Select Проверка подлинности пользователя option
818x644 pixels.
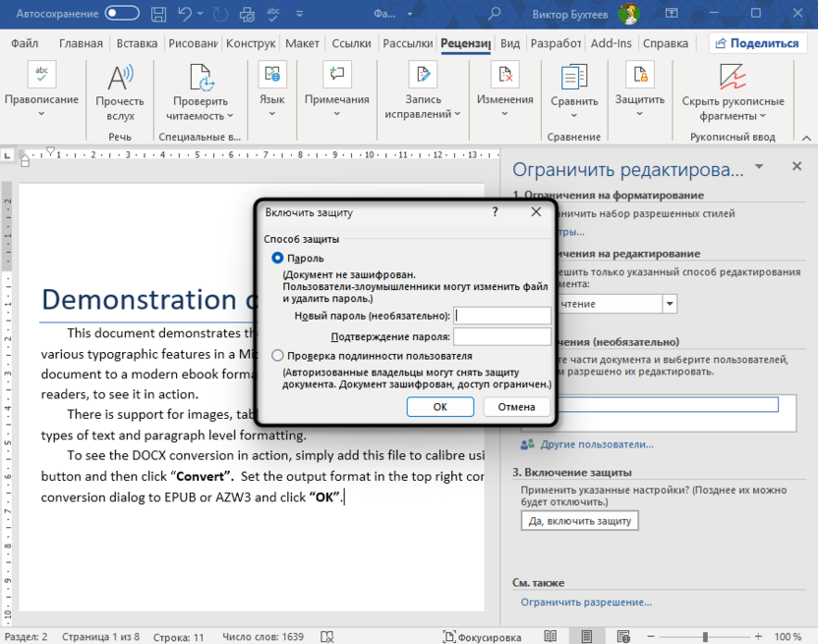(x=277, y=356)
